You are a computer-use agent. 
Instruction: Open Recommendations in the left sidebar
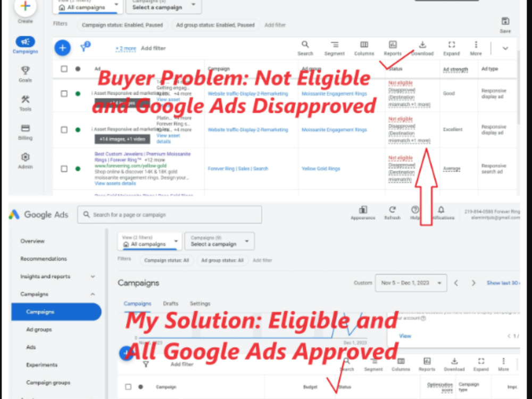coord(44,259)
